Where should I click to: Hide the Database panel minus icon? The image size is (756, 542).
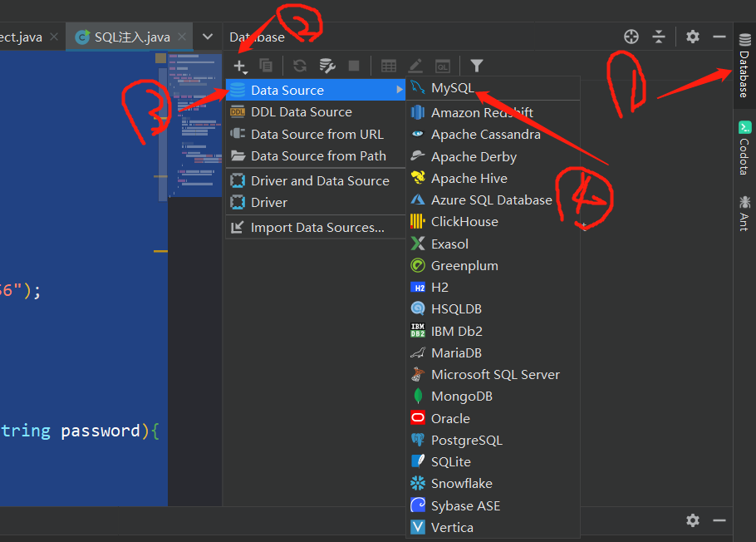pyautogui.click(x=719, y=37)
